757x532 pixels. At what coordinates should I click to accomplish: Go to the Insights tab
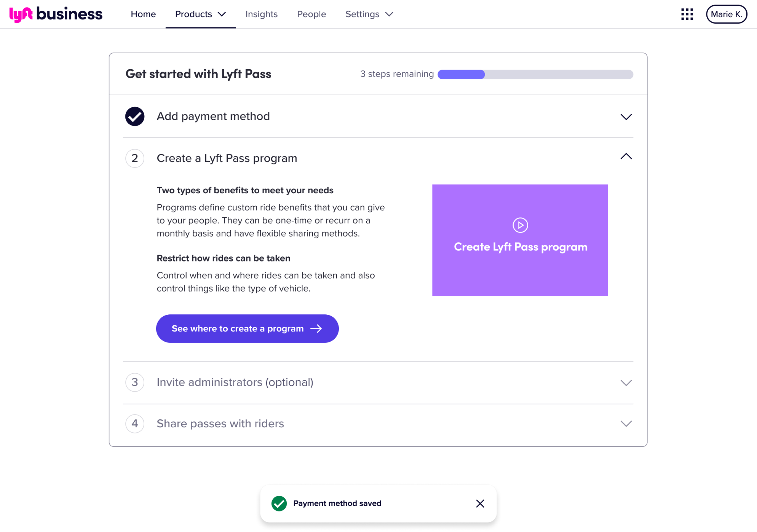click(261, 14)
